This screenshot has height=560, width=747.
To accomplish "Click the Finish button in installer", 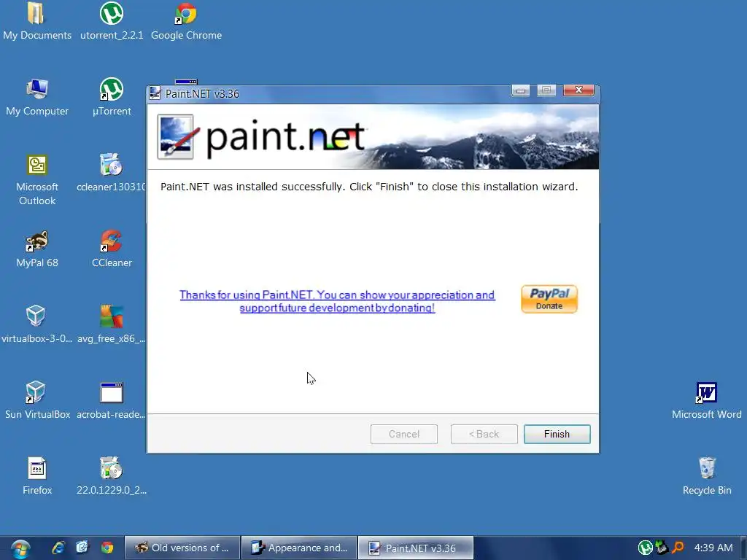I will 557,434.
